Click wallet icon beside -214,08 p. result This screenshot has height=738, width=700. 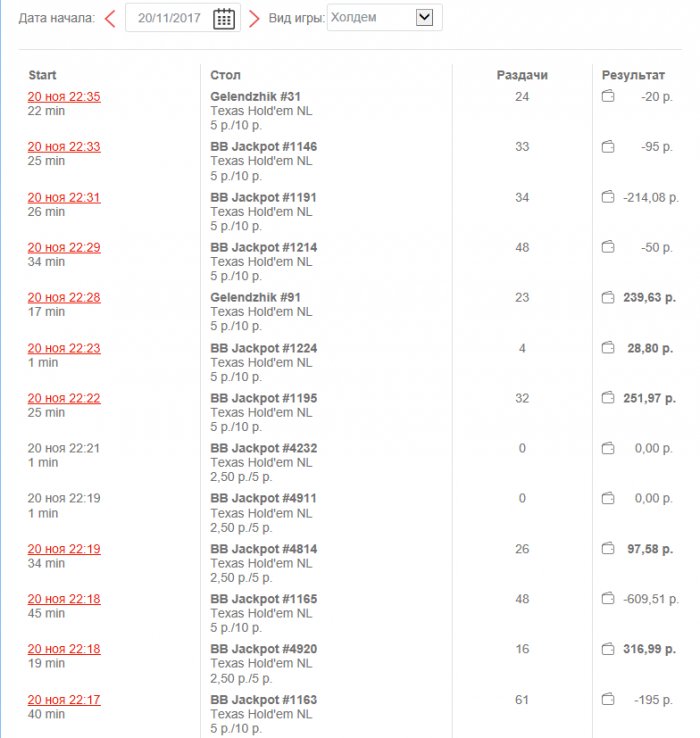coord(607,197)
